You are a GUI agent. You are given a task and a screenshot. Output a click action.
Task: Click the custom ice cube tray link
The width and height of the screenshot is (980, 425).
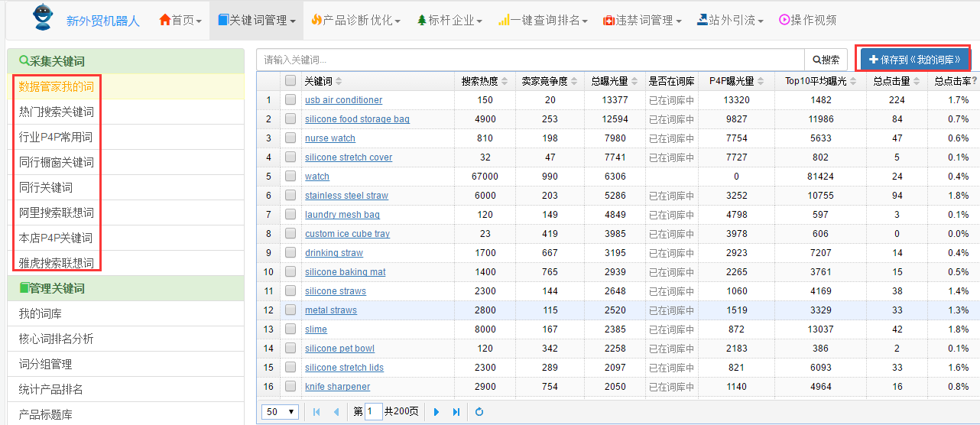tap(347, 234)
